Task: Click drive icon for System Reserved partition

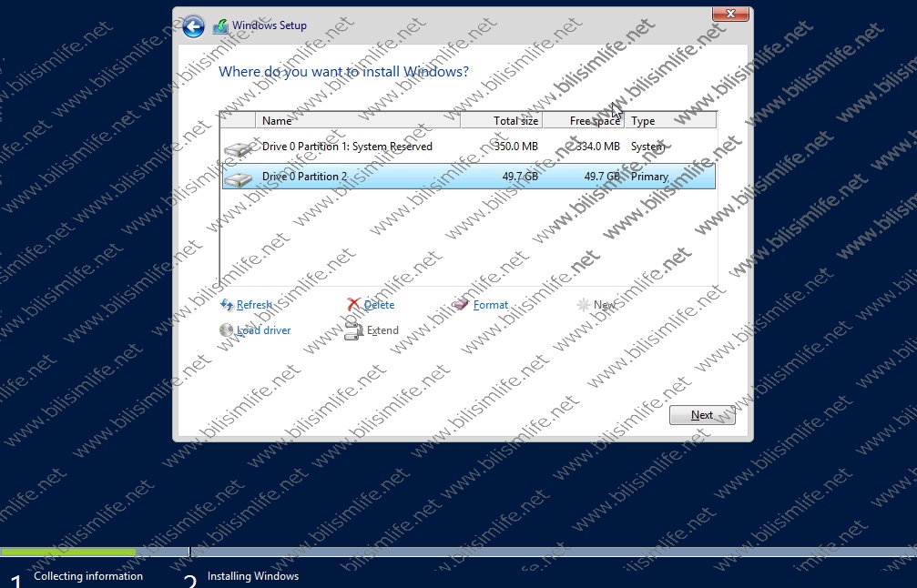Action: [x=239, y=147]
